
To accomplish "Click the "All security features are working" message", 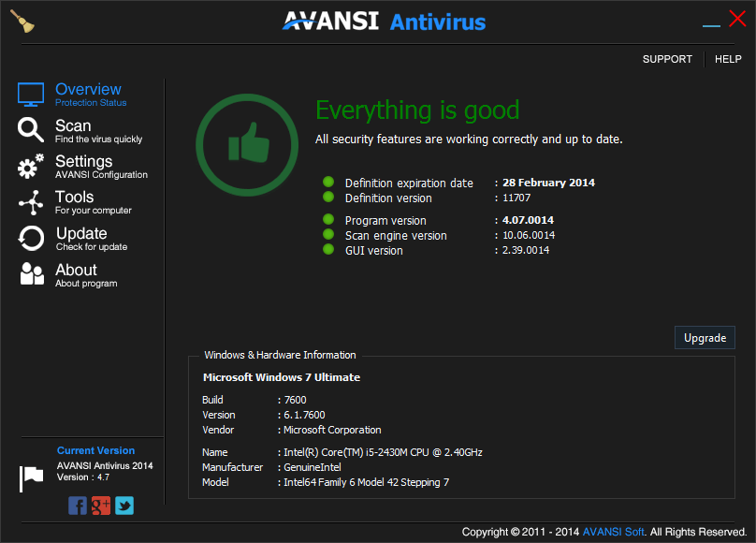I will point(469,139).
